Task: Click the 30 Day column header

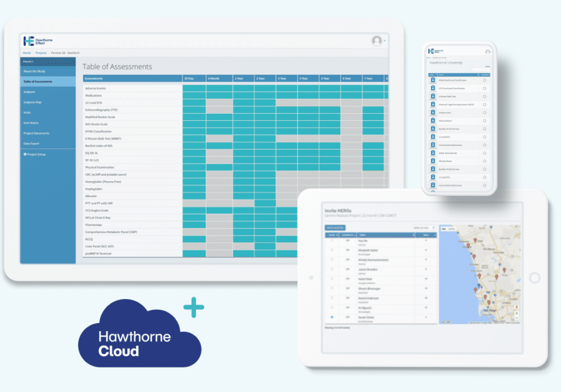Action: [x=194, y=78]
